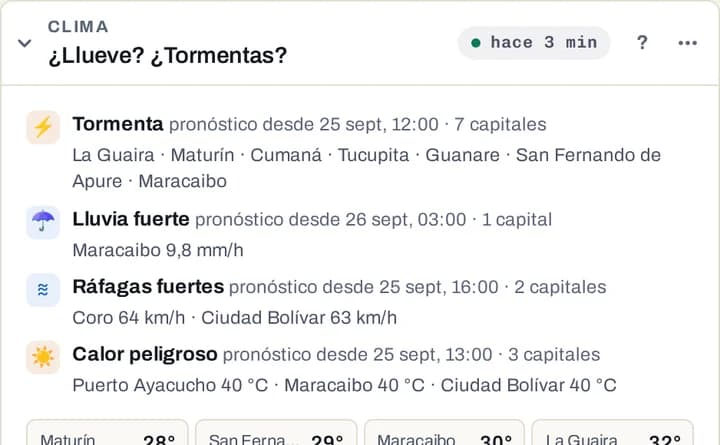Click the Lluvia fuerte umbrella icon
The height and width of the screenshot is (445, 720).
tap(43, 222)
